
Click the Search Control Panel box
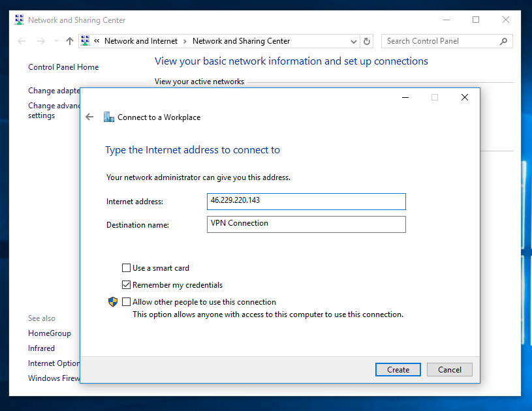(x=447, y=41)
